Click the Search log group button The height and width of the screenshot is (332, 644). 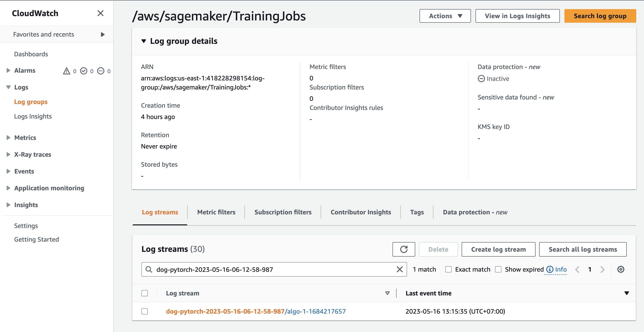600,16
